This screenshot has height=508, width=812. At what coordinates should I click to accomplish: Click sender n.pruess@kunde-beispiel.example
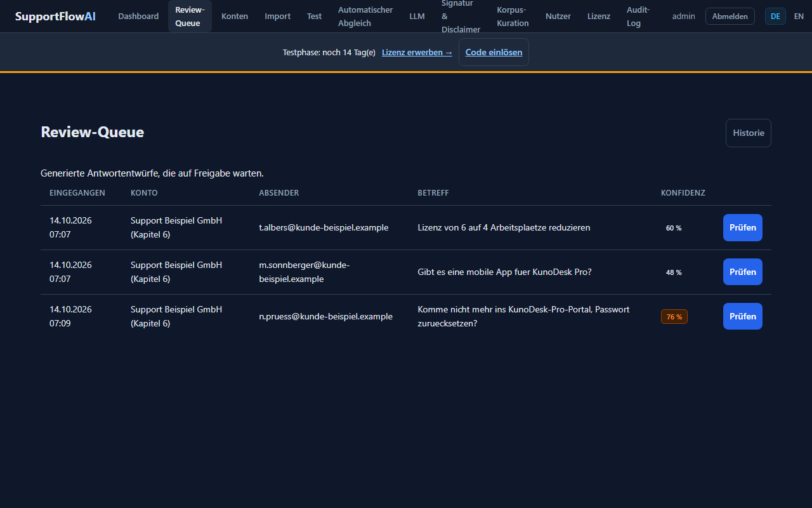click(325, 317)
